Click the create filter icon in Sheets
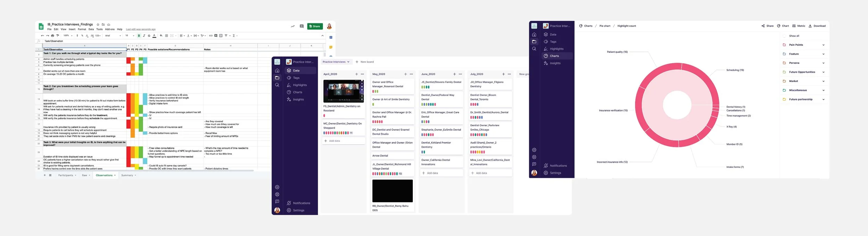 click(226, 35)
